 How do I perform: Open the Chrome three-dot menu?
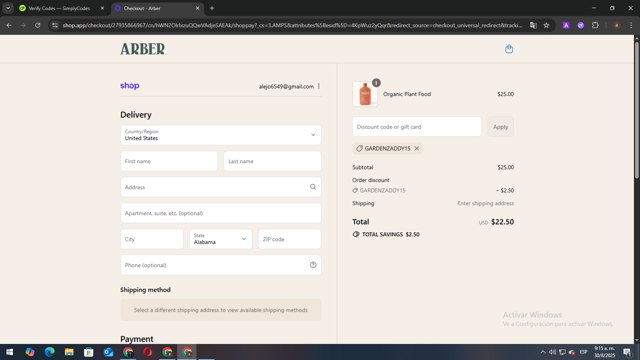(x=631, y=25)
